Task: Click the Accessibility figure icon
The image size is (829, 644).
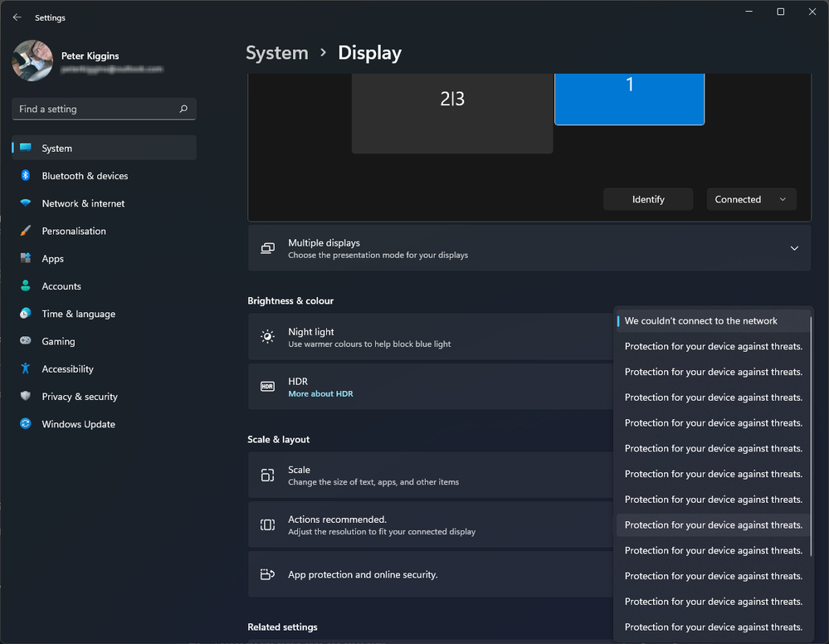Action: point(26,368)
